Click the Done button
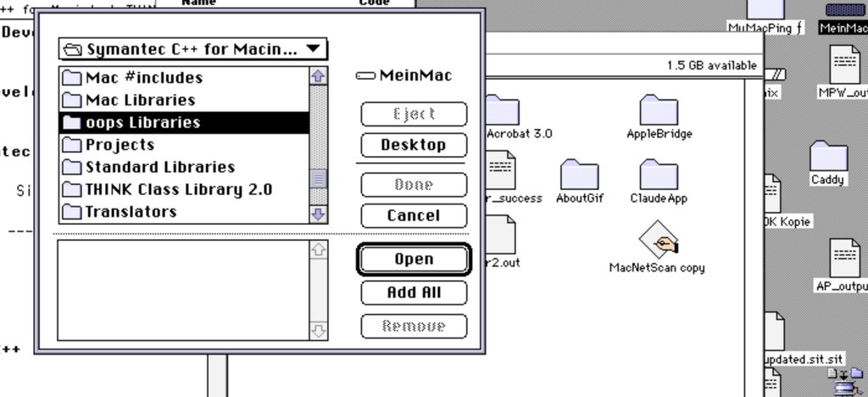This screenshot has width=868, height=397. (414, 184)
